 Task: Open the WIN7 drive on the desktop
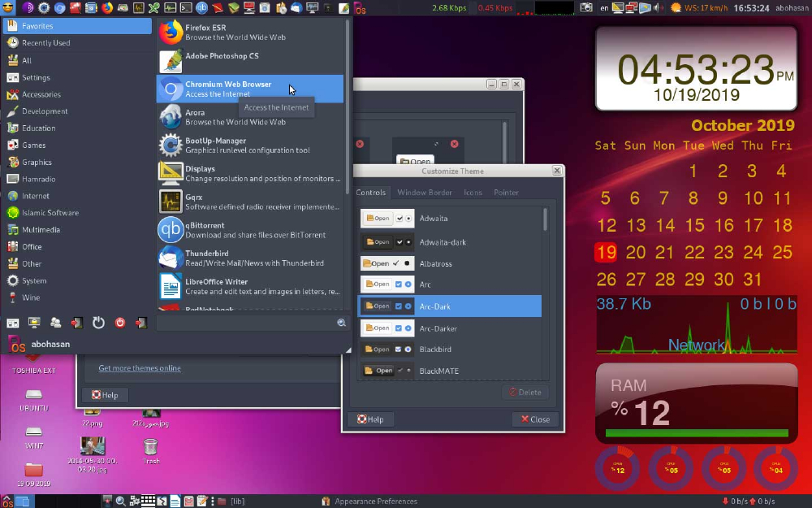(33, 437)
